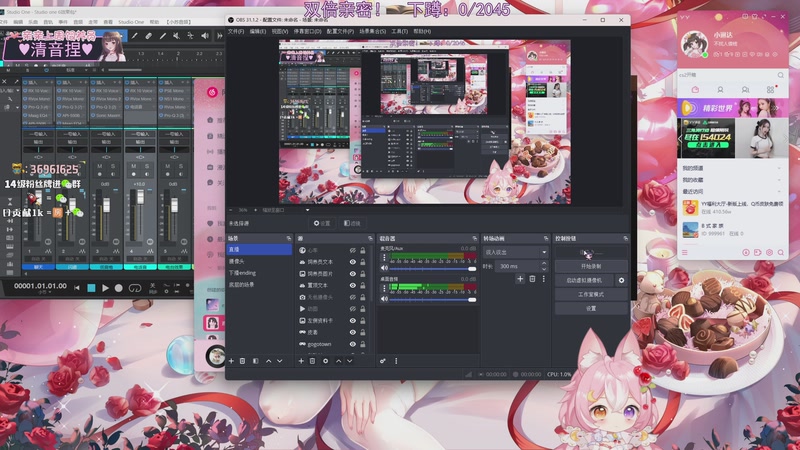Image resolution: width=800 pixels, height=450 pixels.
Task: Select the Bend tool in Studio One
Action: coord(190,36)
